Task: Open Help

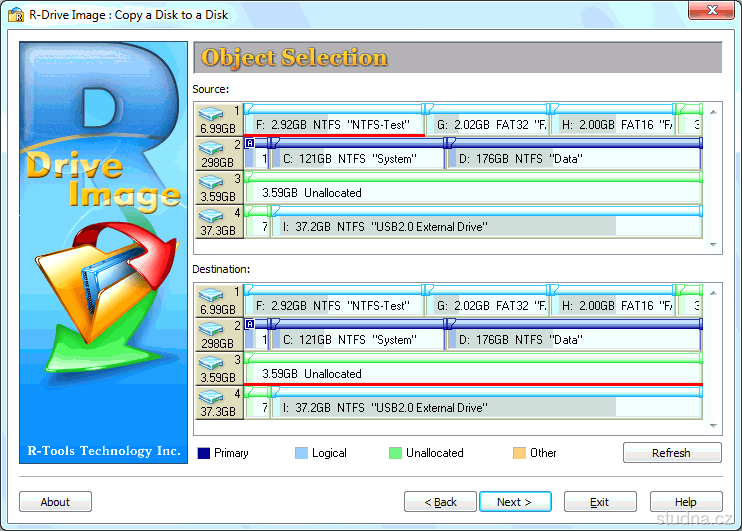Action: [x=686, y=502]
